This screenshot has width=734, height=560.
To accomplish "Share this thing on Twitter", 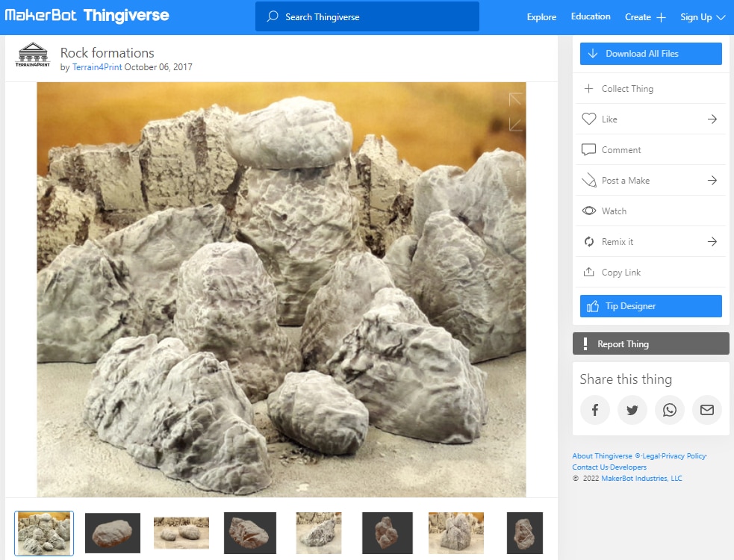I will click(x=632, y=410).
